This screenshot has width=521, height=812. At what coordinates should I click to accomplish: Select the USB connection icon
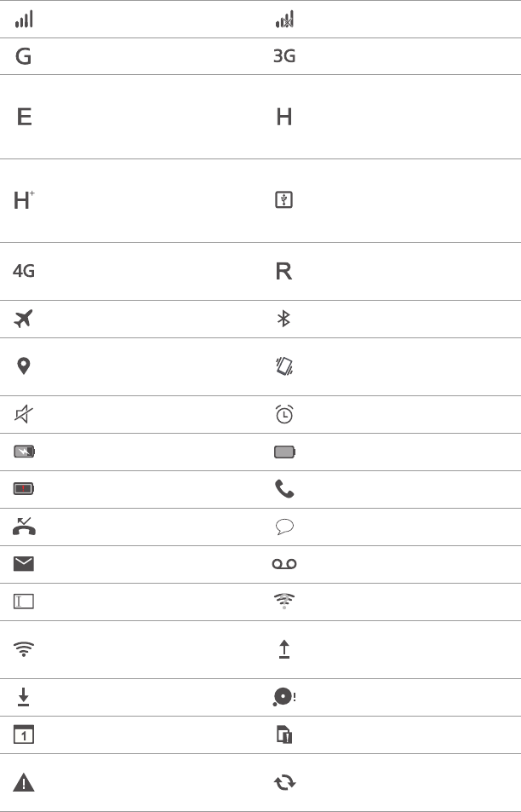(x=284, y=200)
